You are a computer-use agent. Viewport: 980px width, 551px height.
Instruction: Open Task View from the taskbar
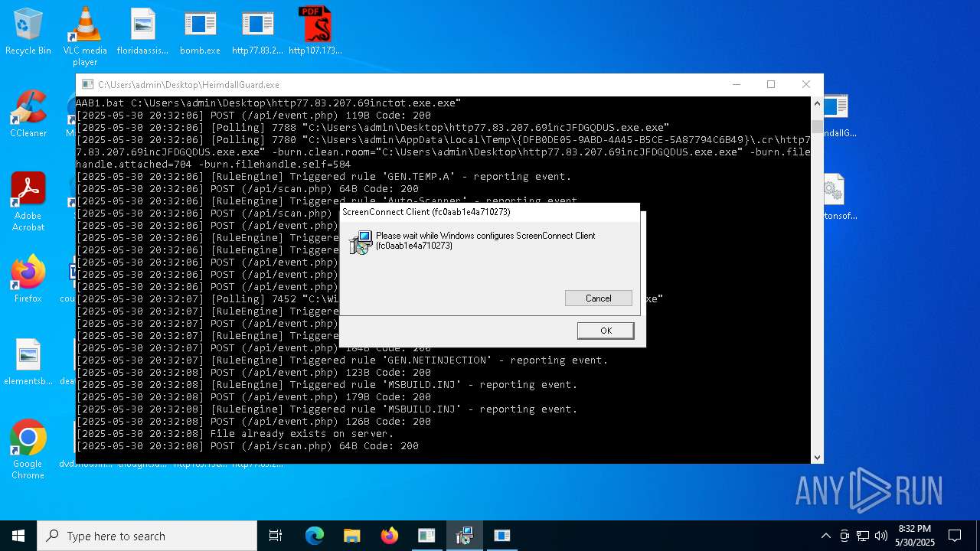pyautogui.click(x=276, y=536)
